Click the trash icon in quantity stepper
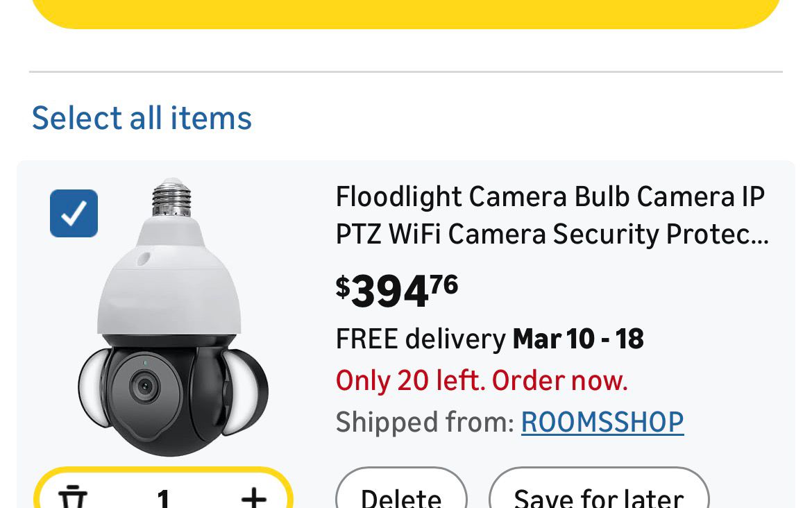 [72, 497]
